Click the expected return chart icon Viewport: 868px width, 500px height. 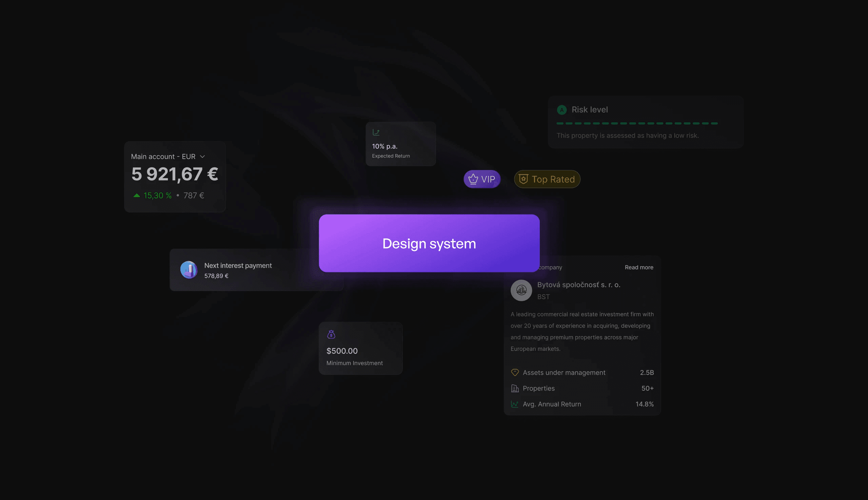click(376, 132)
